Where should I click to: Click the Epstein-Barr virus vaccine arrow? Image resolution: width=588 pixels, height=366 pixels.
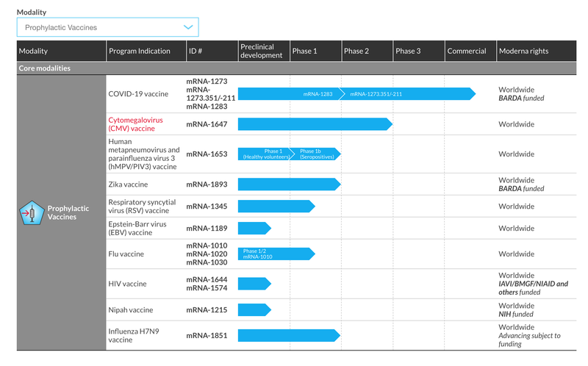254,229
